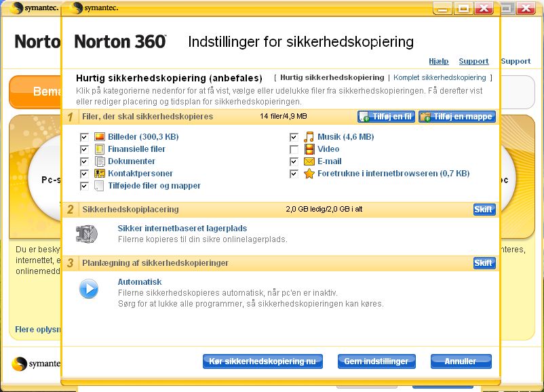Viewport: 544px width, 392px height.
Task: Switch to Komplet sikkerhedskopiering
Action: click(x=440, y=78)
